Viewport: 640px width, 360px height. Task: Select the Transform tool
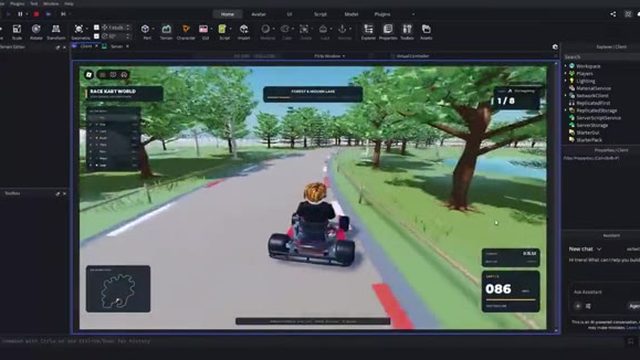click(x=56, y=32)
